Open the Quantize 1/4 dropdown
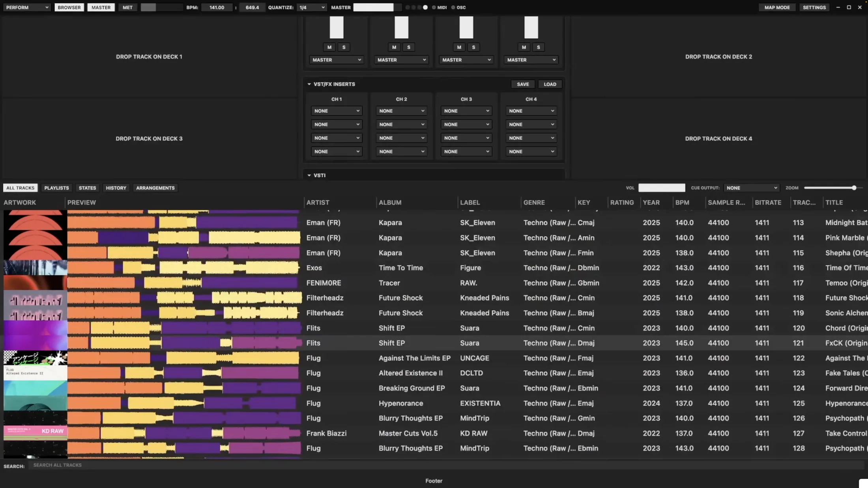Screen dimensions: 868x488 click(311, 7)
